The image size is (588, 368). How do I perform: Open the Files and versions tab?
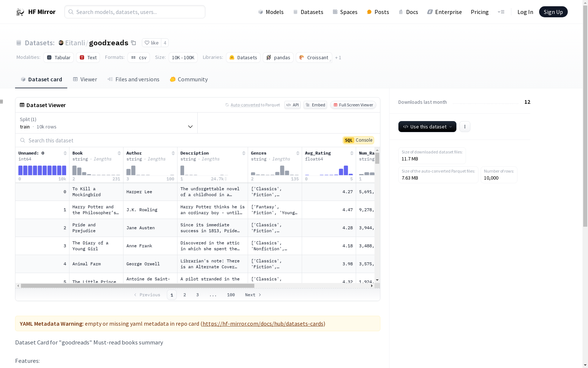click(x=133, y=79)
